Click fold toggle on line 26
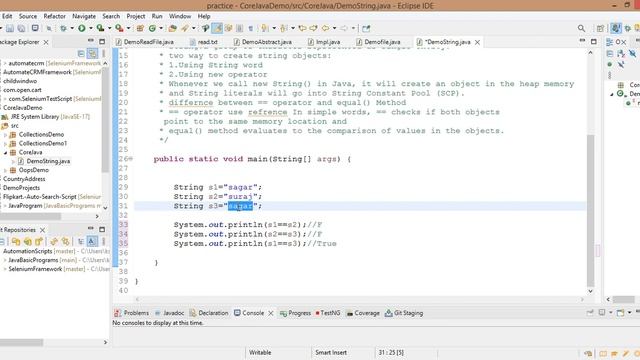 tap(131, 159)
